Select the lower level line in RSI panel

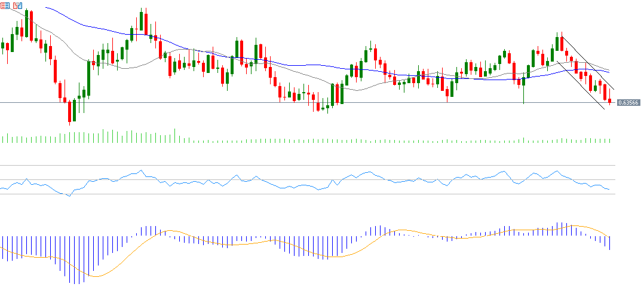click(x=299, y=194)
